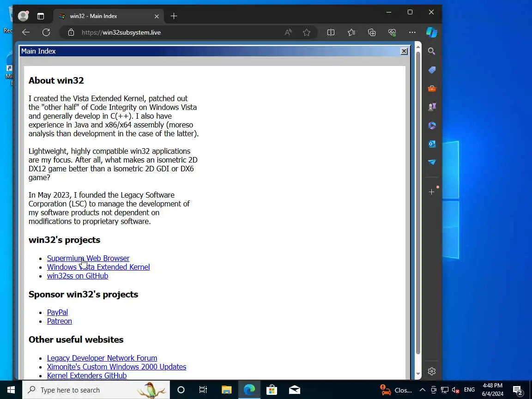The width and height of the screenshot is (532, 399).
Task: Customize sidebar with plus icon
Action: click(x=432, y=192)
